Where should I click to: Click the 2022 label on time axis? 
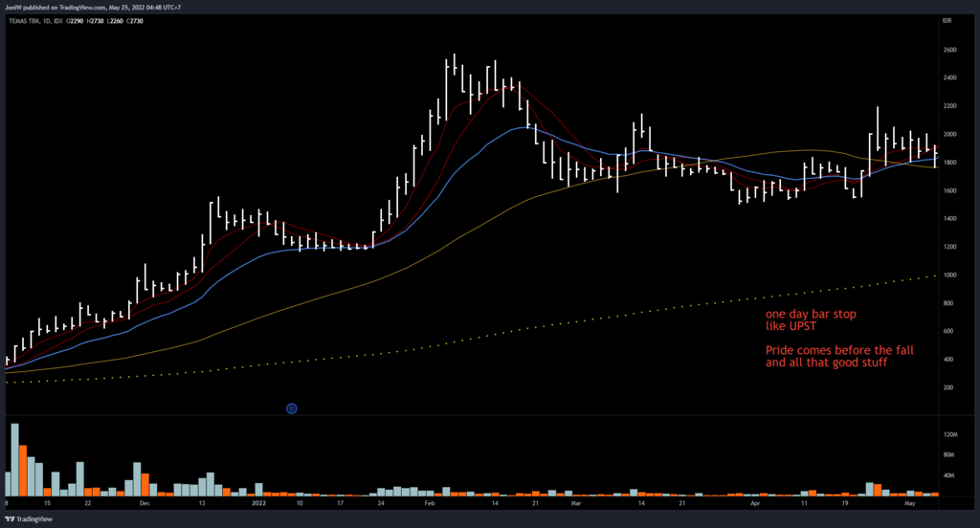(x=257, y=501)
